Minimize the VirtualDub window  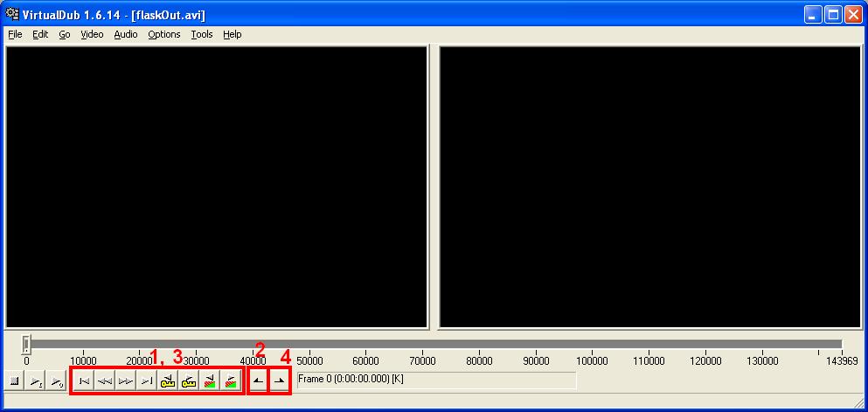(x=813, y=15)
